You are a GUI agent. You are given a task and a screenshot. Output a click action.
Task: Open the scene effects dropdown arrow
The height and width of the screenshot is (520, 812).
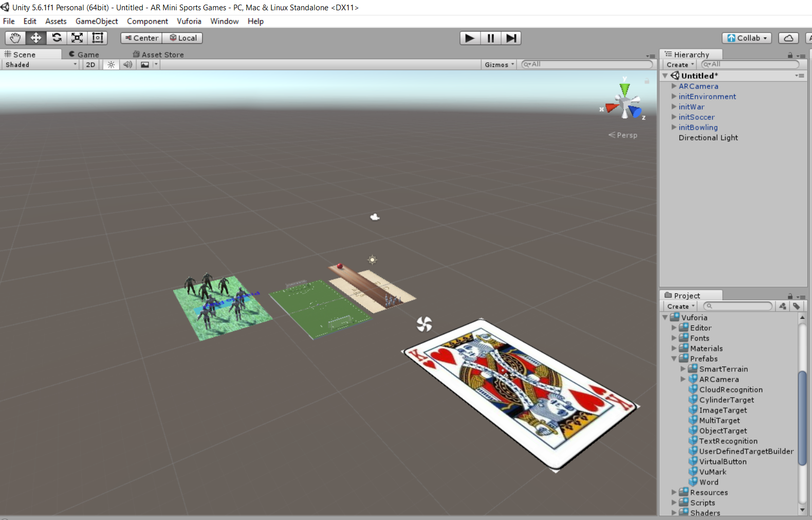pos(156,65)
